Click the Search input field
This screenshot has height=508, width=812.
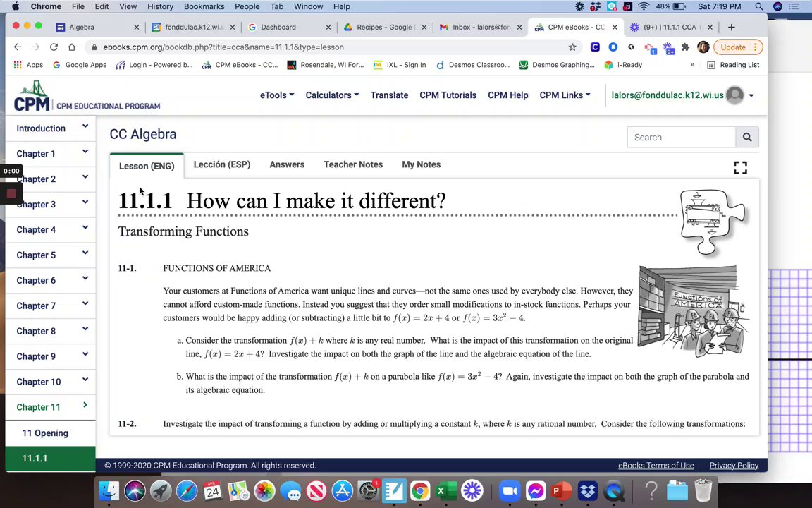(682, 137)
